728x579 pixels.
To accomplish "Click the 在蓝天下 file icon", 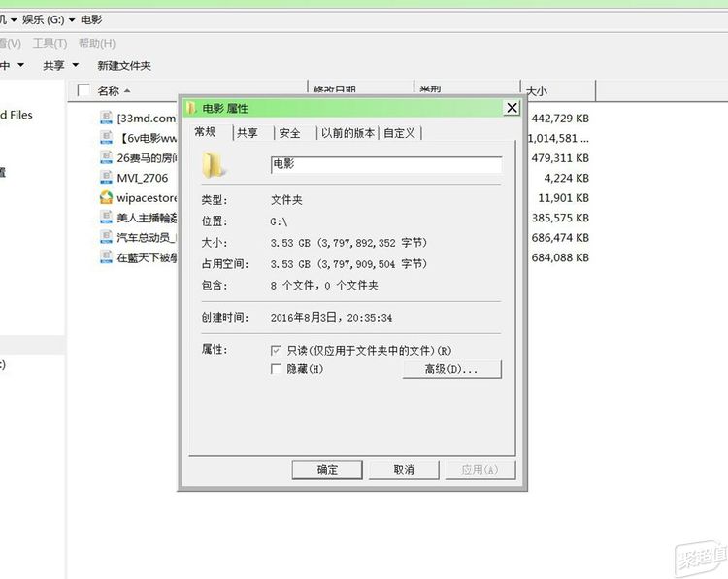I will 106,257.
